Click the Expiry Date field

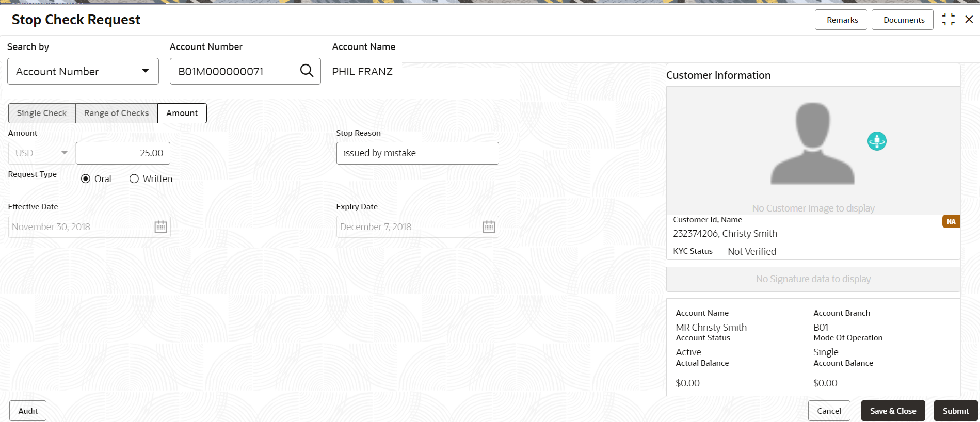(x=417, y=226)
